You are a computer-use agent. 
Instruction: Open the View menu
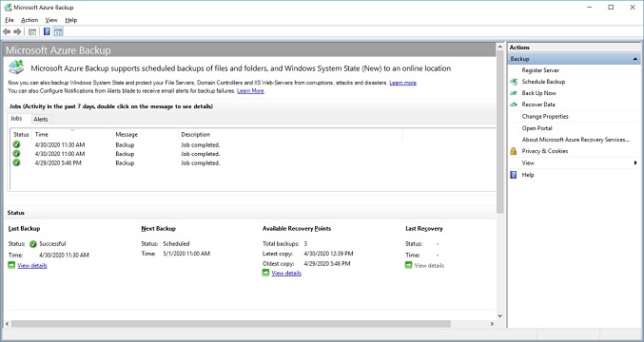tap(51, 20)
